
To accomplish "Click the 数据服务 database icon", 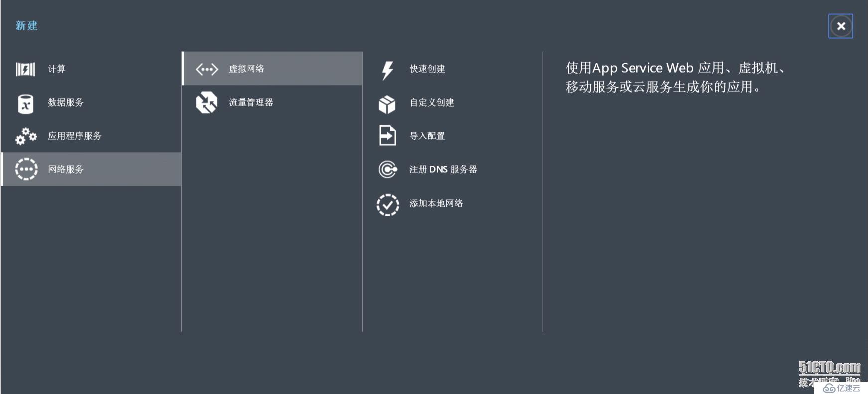I will [26, 104].
